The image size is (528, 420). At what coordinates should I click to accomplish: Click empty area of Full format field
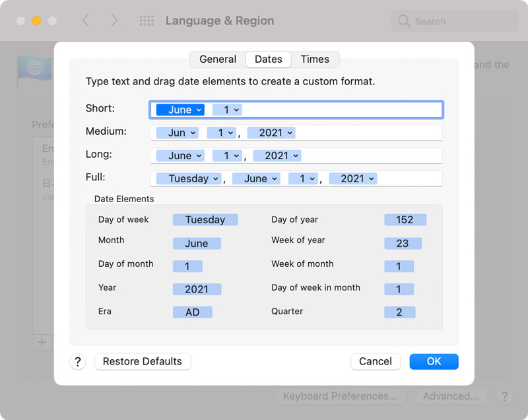pos(409,178)
